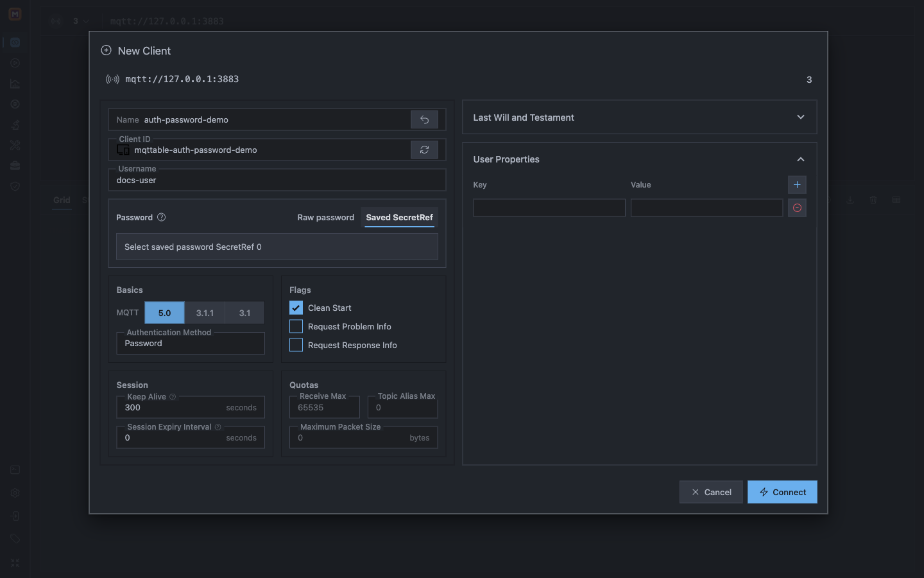Screen dimensions: 924x578
Task: Click the Keep Alive seconds field
Action: (x=191, y=408)
